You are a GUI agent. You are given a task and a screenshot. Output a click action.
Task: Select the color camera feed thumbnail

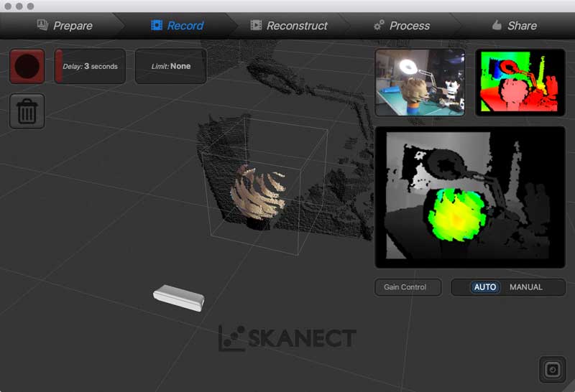(420, 83)
